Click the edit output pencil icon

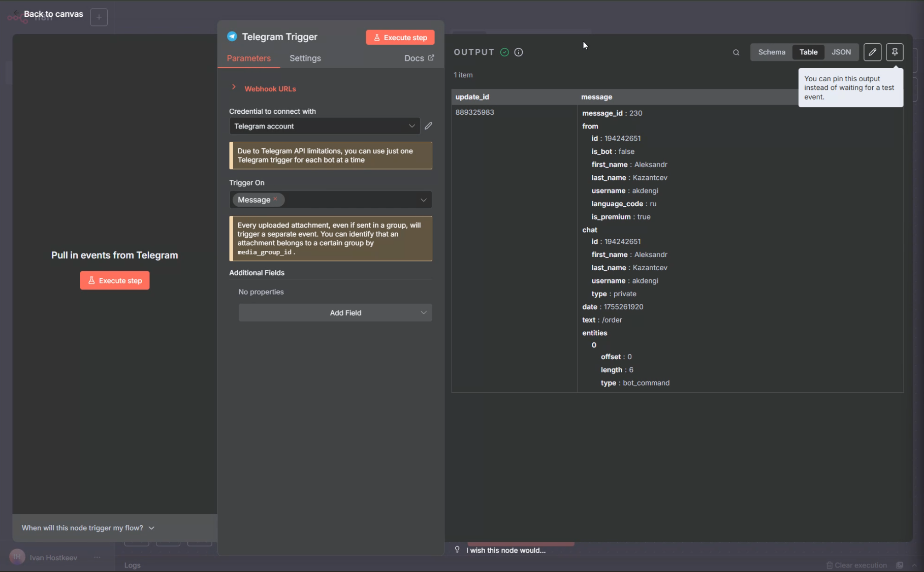click(872, 52)
